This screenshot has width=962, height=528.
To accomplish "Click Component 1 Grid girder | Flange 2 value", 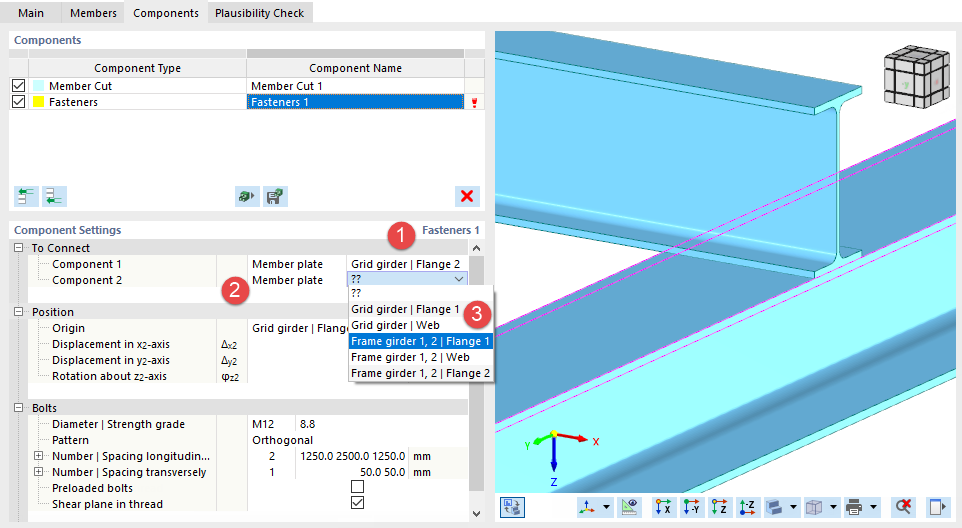I will click(x=406, y=264).
